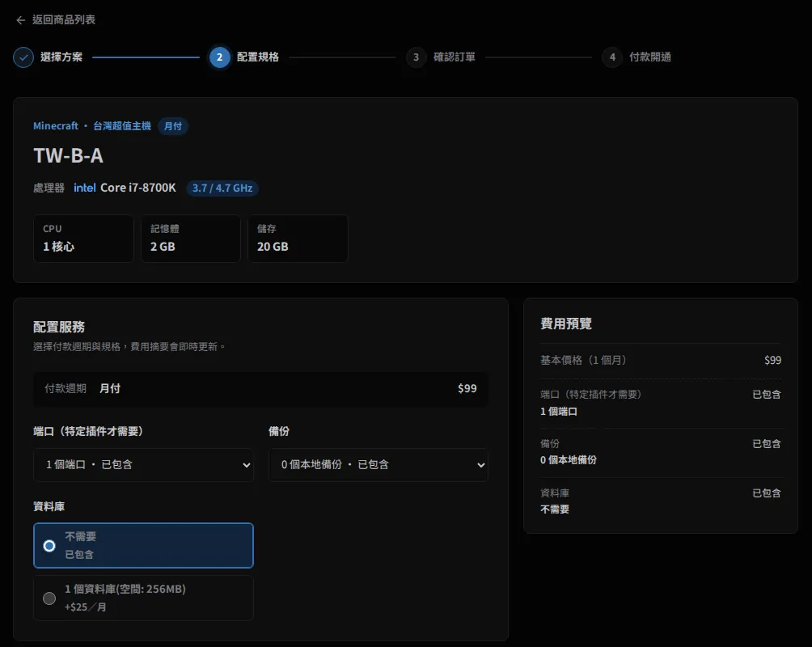Select the 1 個資料庫 256MB option

pos(143,598)
